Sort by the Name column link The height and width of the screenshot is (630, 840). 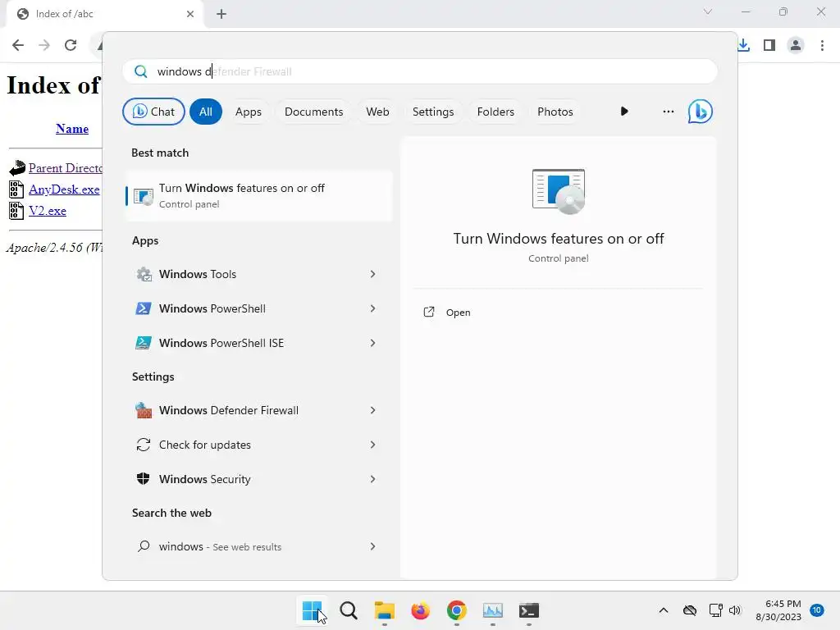(x=72, y=129)
